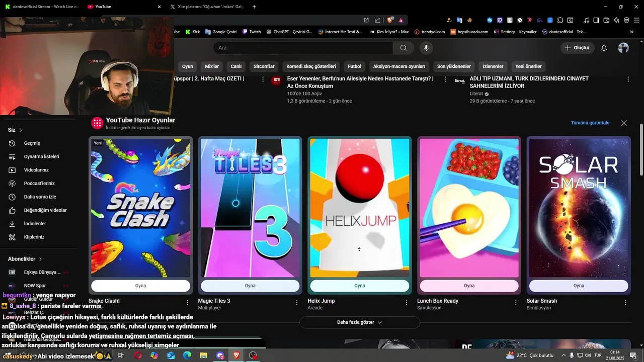
Task: Select Aksiyon-macera oyunları chip
Action: click(x=399, y=66)
